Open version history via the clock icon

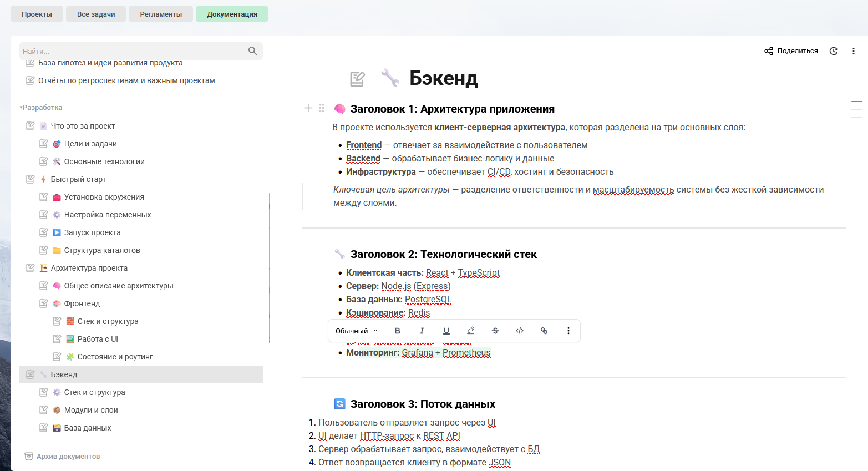(x=834, y=50)
